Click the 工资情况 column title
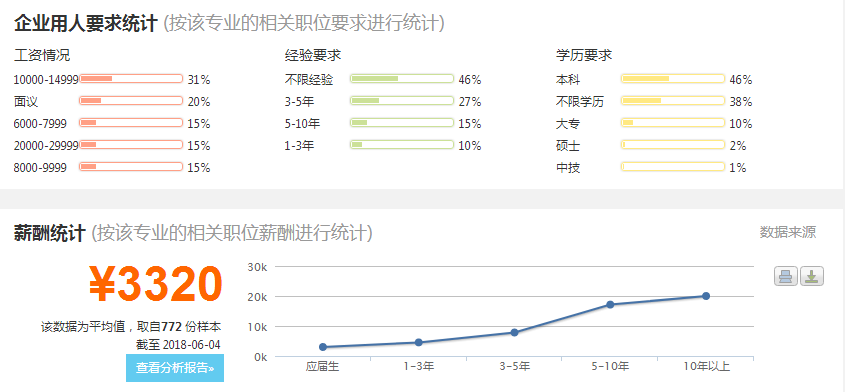The height and width of the screenshot is (392, 845). point(41,55)
